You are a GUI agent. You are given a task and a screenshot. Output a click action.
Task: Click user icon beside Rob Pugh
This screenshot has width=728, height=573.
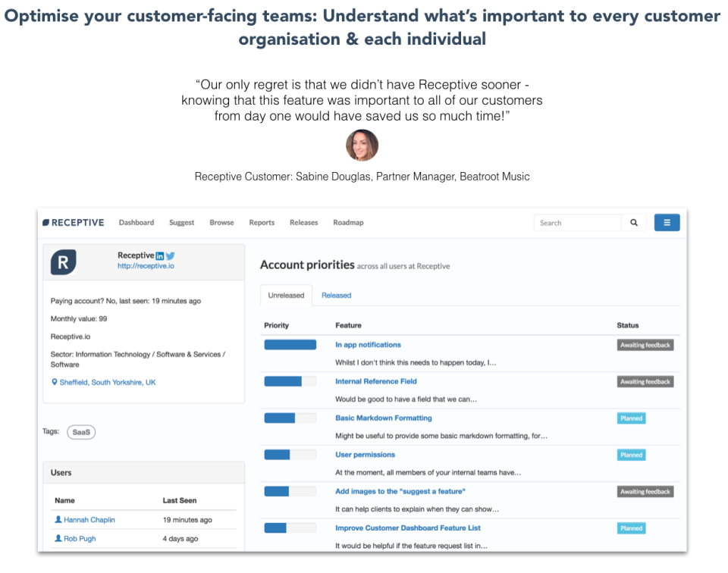pyautogui.click(x=58, y=538)
